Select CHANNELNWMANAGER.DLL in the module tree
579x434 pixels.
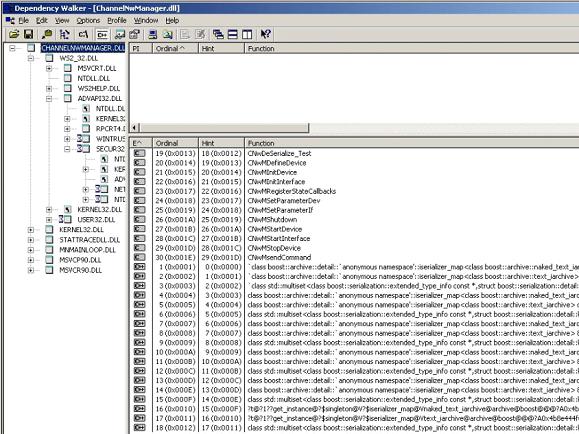click(83, 48)
